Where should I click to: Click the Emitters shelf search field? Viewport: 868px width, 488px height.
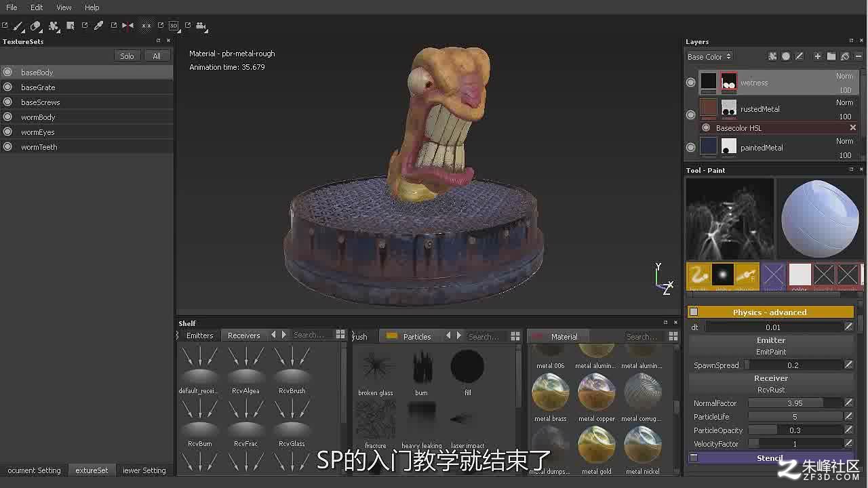[311, 335]
